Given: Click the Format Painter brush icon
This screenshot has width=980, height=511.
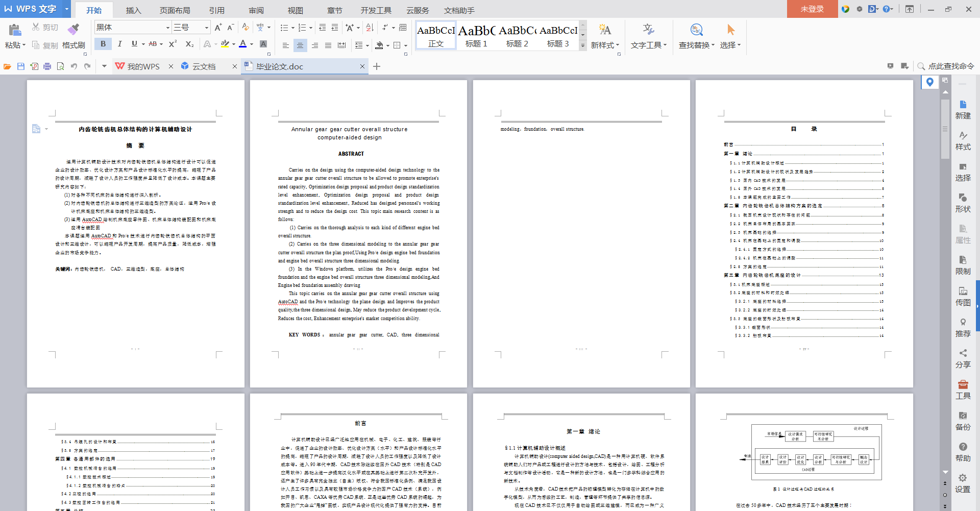Looking at the screenshot, I should [73, 29].
